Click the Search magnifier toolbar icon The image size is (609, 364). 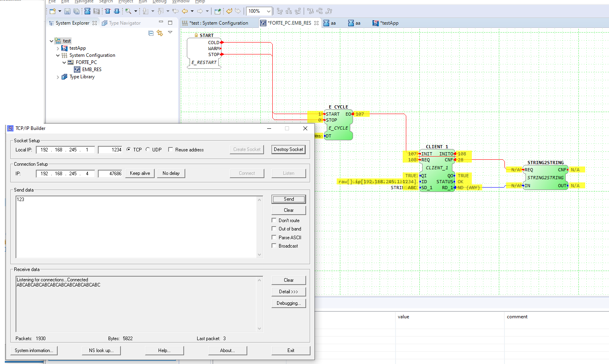coord(128,11)
